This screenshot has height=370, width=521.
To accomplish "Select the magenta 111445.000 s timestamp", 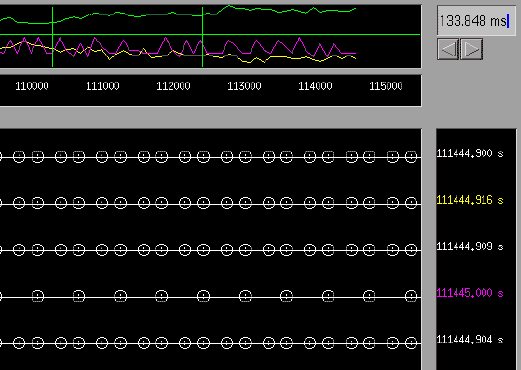I will coord(470,293).
